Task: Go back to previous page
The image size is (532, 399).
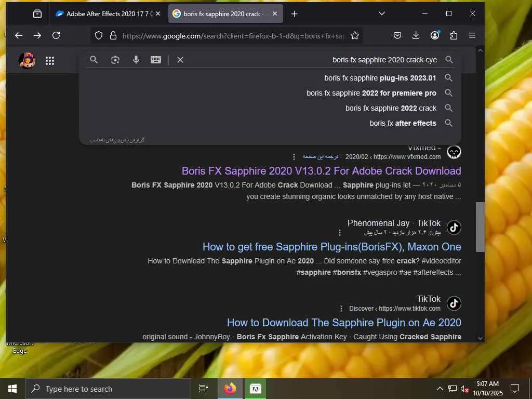Action: tap(19, 35)
